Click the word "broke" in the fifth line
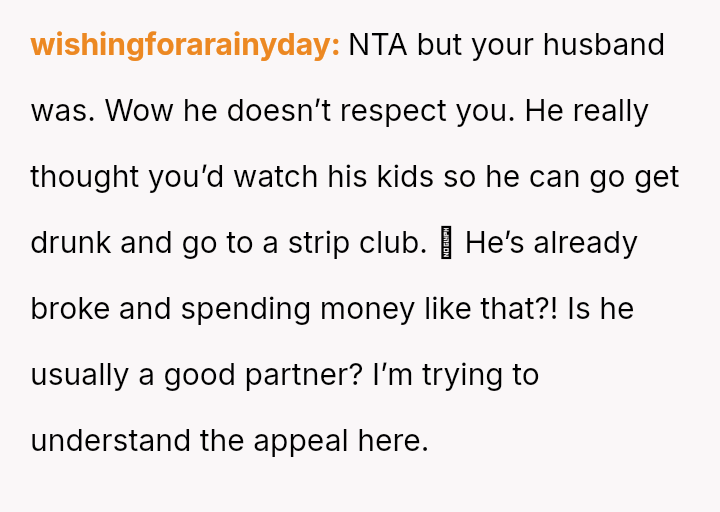720x512 pixels. click(x=70, y=309)
